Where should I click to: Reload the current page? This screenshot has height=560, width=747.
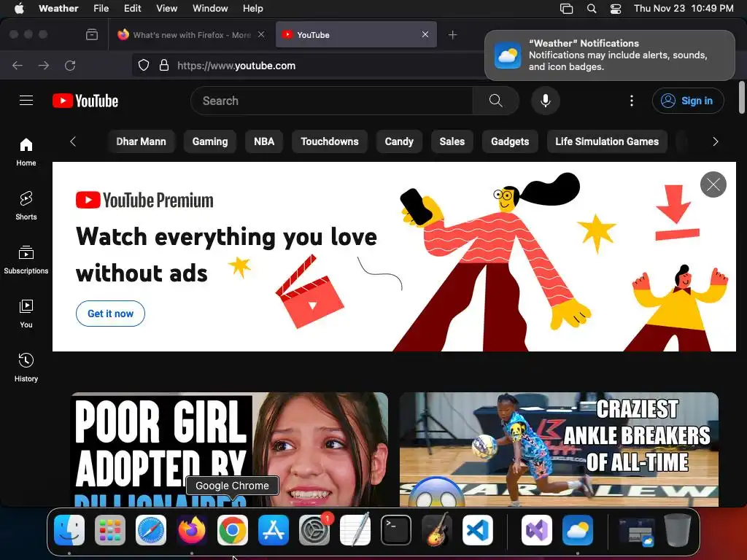click(x=70, y=65)
